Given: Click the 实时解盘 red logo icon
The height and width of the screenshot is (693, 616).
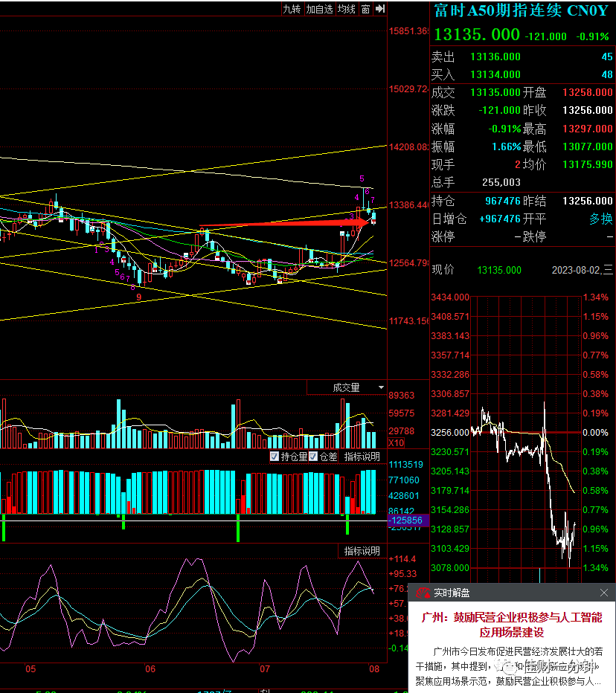Looking at the screenshot, I should point(423,593).
